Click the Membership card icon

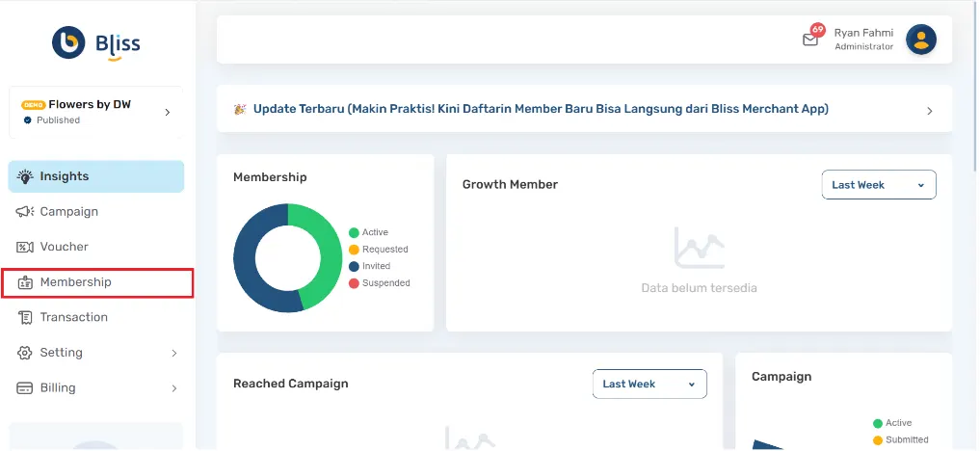25,282
